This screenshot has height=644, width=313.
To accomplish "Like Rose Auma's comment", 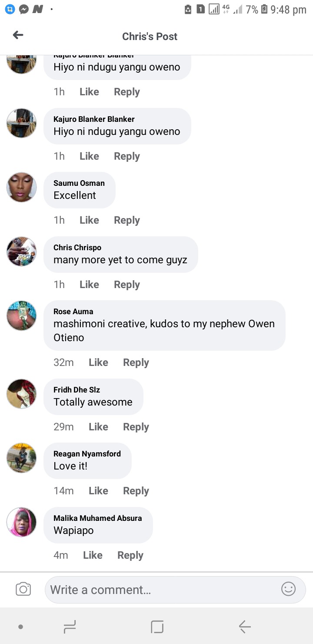I will coord(98,362).
